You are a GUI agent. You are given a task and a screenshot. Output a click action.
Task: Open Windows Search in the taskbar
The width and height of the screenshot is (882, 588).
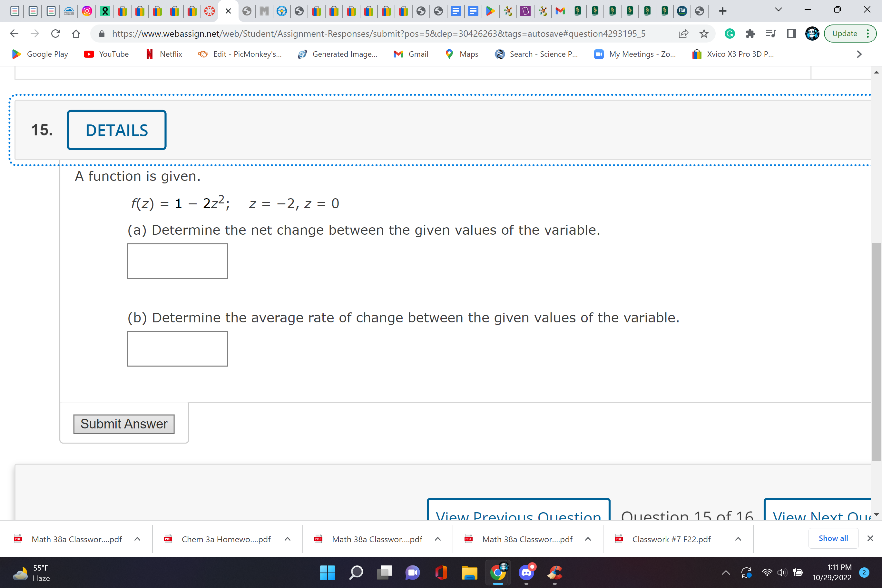(x=356, y=573)
